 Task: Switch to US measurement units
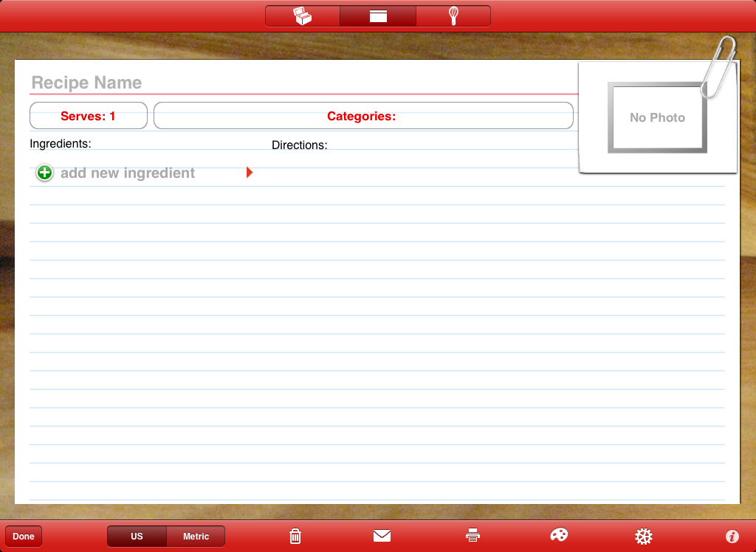coord(137,537)
